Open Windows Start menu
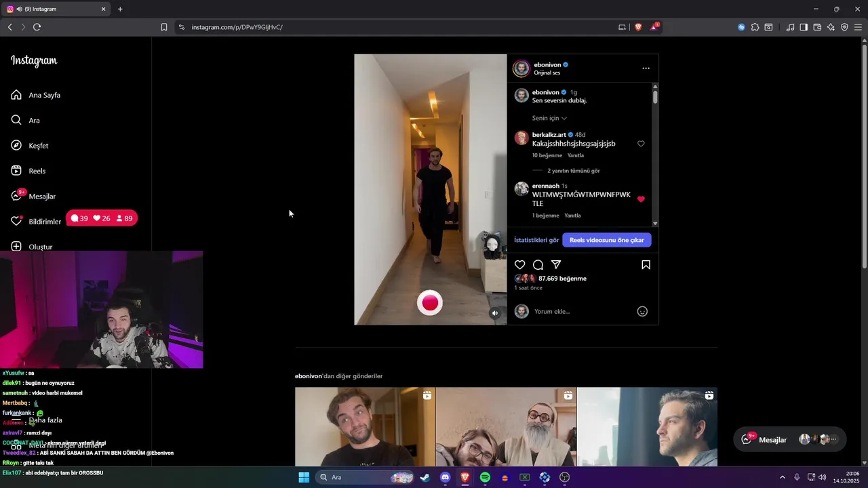Image resolution: width=868 pixels, height=488 pixels. click(304, 477)
